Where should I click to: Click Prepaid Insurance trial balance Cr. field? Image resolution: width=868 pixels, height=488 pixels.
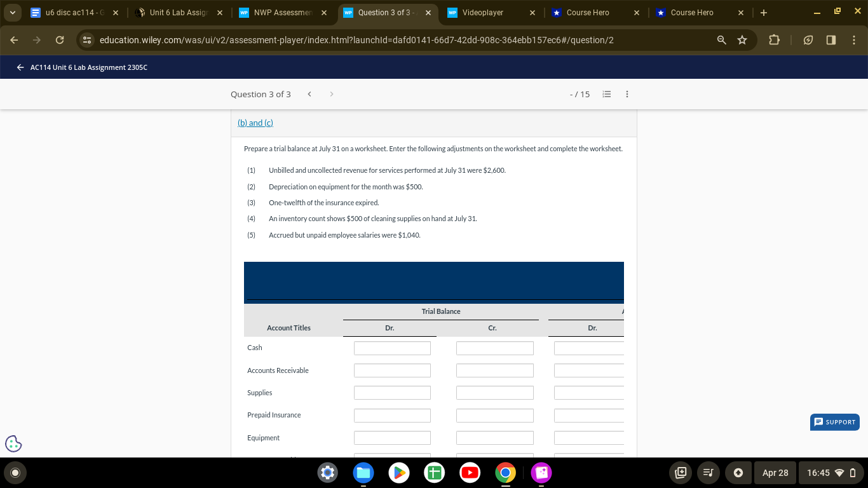pyautogui.click(x=495, y=416)
